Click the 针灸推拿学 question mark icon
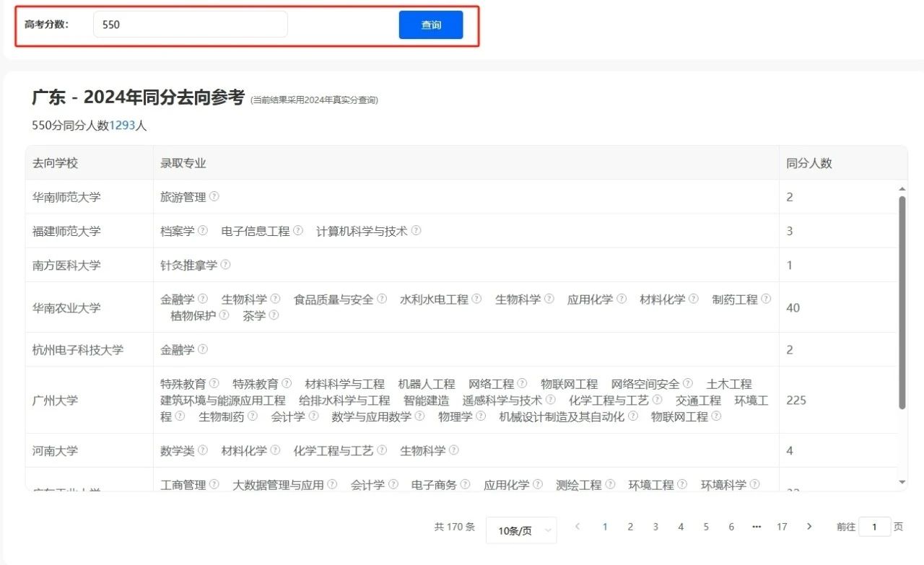 (x=227, y=265)
